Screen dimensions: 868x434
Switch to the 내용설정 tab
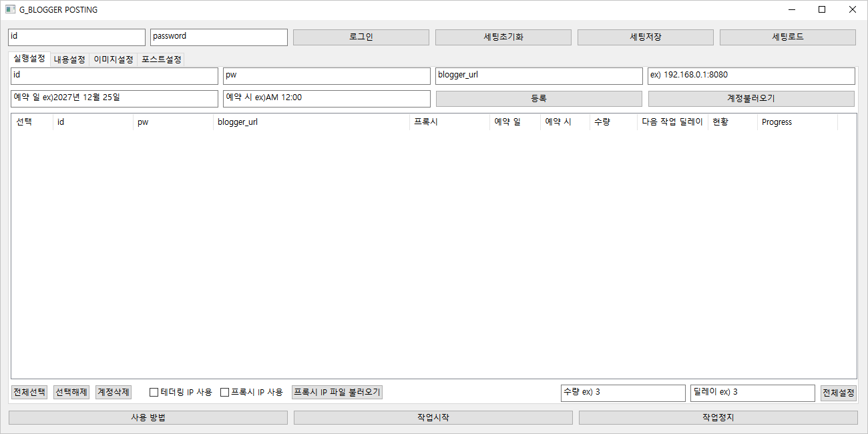(x=69, y=59)
